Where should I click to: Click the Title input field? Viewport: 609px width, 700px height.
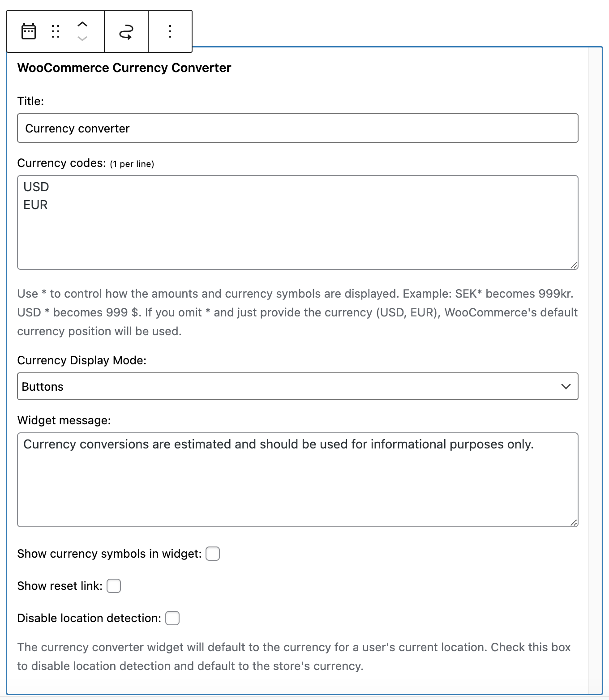pos(298,128)
